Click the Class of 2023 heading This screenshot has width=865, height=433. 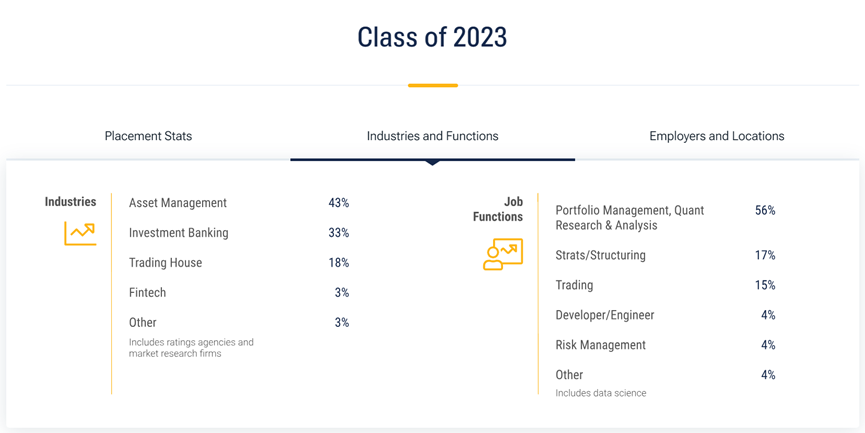coord(432,37)
